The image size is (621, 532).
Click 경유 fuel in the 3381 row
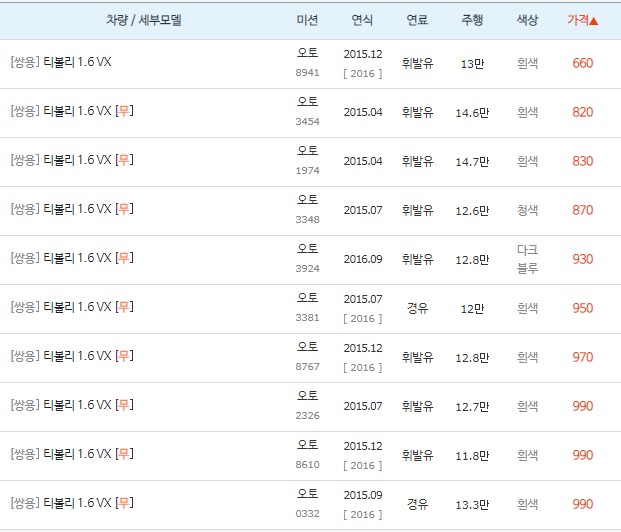coord(417,308)
